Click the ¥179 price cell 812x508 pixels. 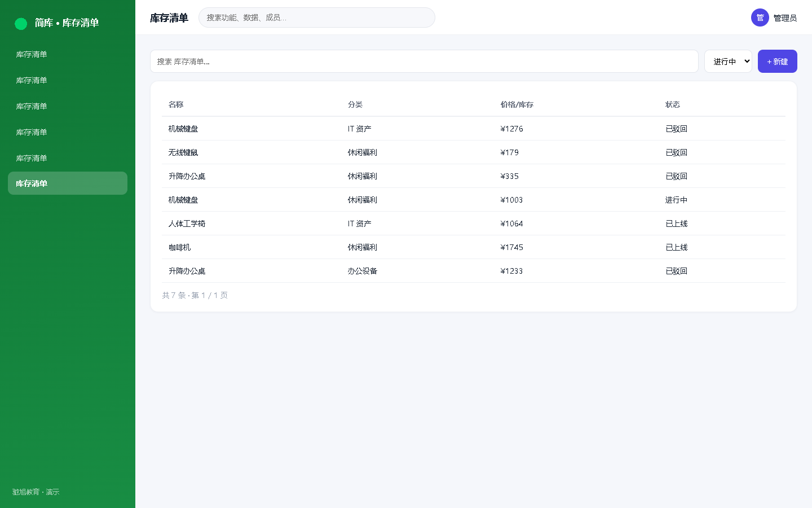pos(510,152)
